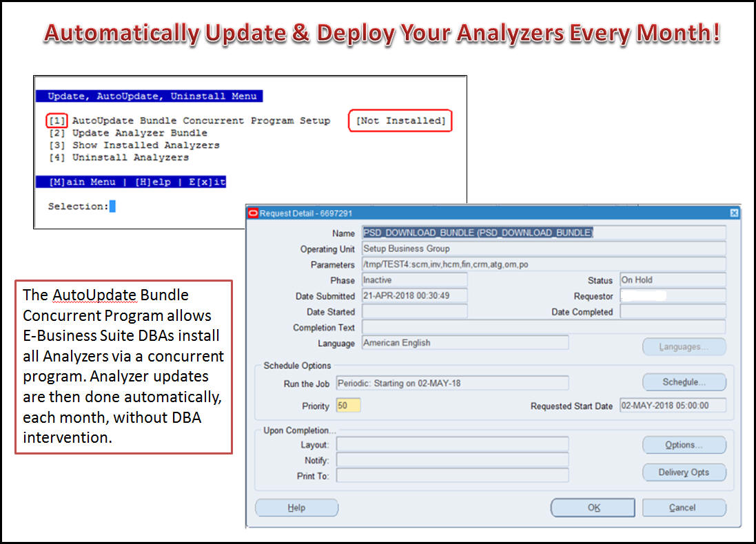The image size is (756, 544).
Task: Click the Cancel button
Action: click(x=684, y=508)
